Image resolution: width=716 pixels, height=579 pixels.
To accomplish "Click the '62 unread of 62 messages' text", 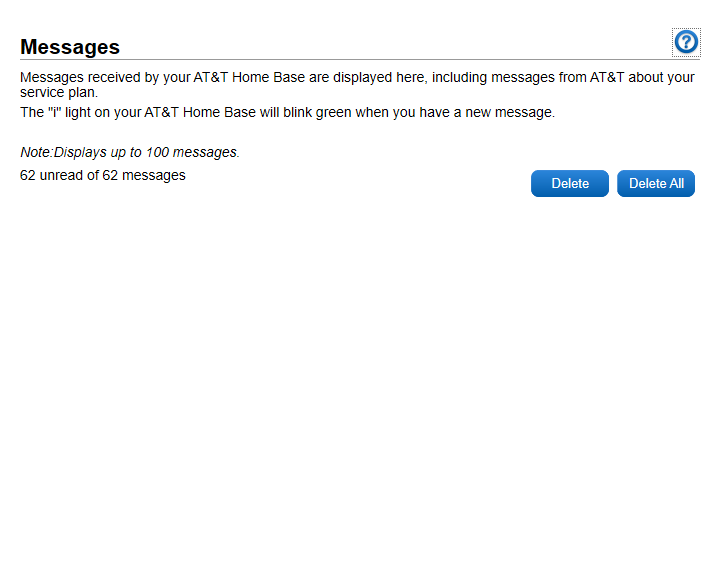I will [103, 176].
